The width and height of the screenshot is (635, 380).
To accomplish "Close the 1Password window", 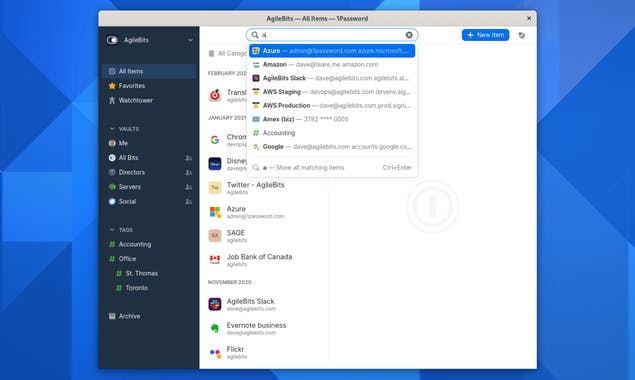I will [529, 19].
